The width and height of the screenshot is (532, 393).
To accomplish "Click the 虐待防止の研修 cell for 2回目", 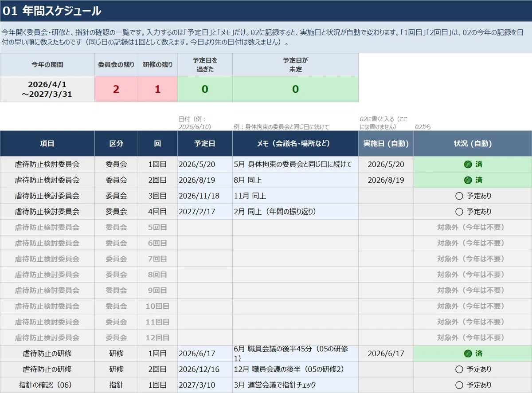I will pos(47,369).
